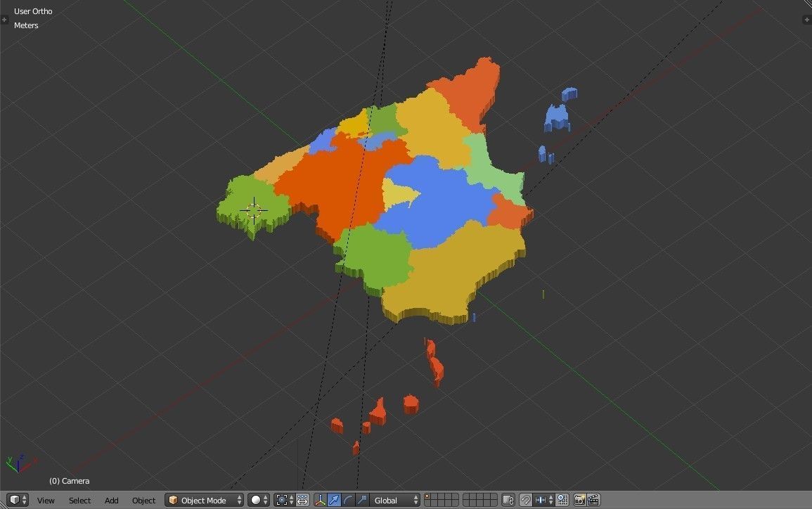Click the Meters unit label
The height and width of the screenshot is (509, 812).
26,25
